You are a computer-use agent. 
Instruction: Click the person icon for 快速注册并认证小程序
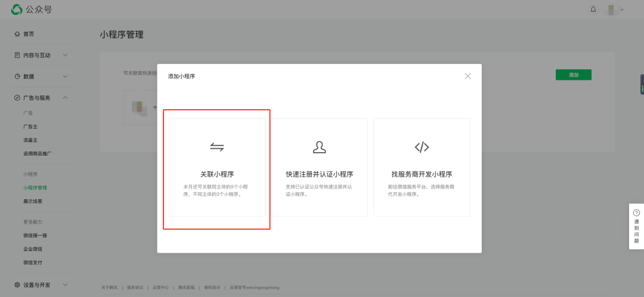(319, 147)
